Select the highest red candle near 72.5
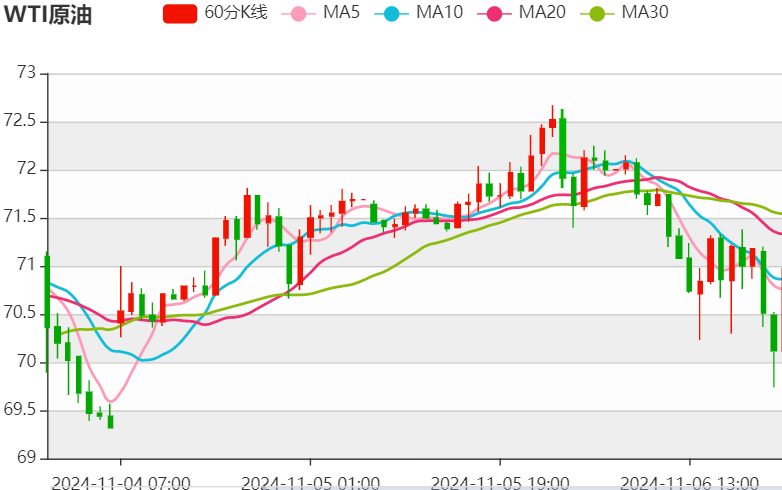This screenshot has width=782, height=490. pos(552,123)
